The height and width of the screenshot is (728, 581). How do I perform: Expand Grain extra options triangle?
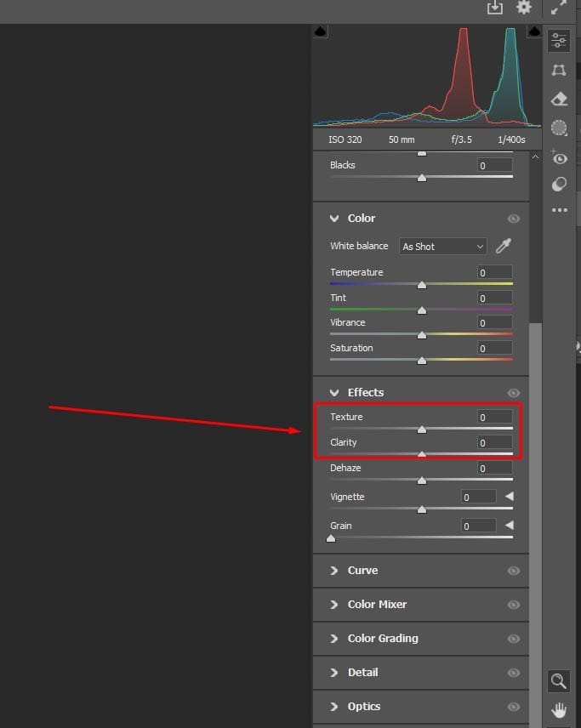click(510, 525)
